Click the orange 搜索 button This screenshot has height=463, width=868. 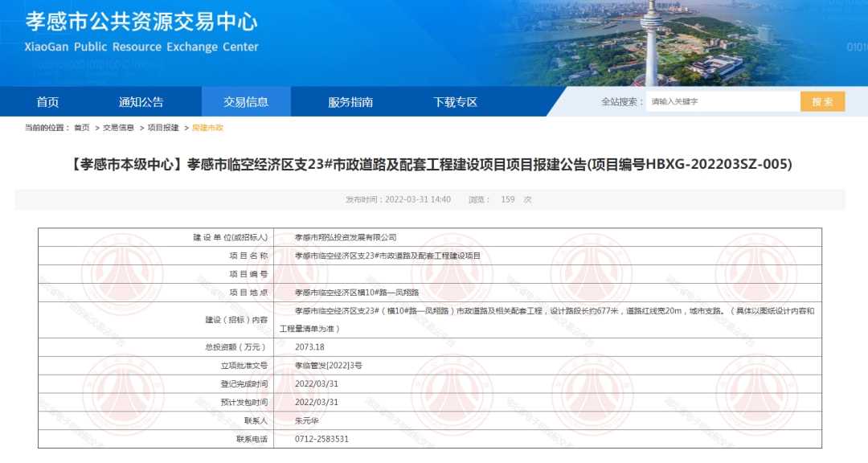tap(823, 101)
